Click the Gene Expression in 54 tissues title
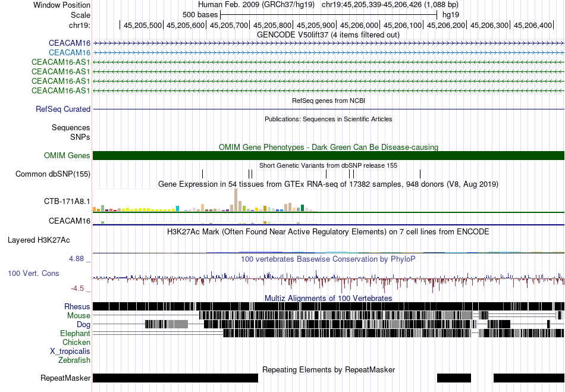565x392 pixels. (x=328, y=184)
